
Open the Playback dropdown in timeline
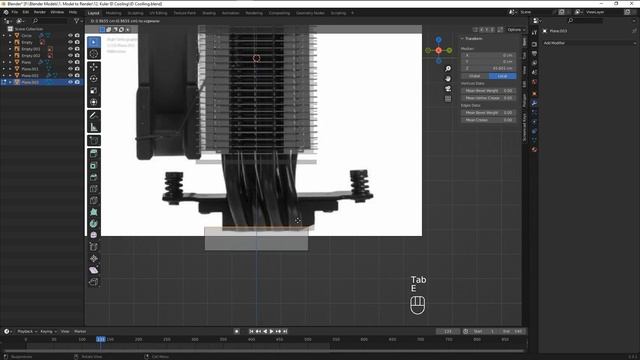coord(27,331)
